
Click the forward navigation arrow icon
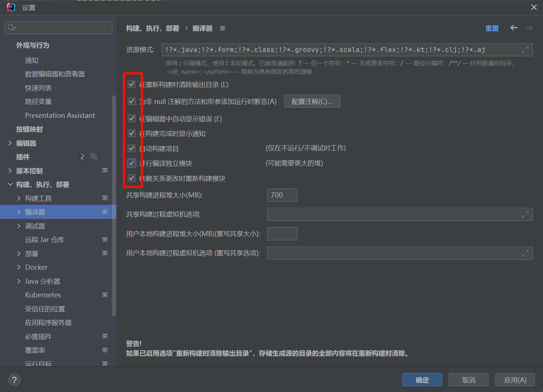tap(529, 28)
